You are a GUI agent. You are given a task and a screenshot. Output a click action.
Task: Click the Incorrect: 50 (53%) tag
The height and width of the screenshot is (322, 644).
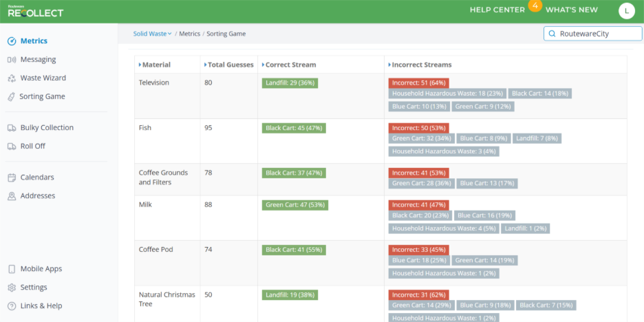tap(419, 128)
